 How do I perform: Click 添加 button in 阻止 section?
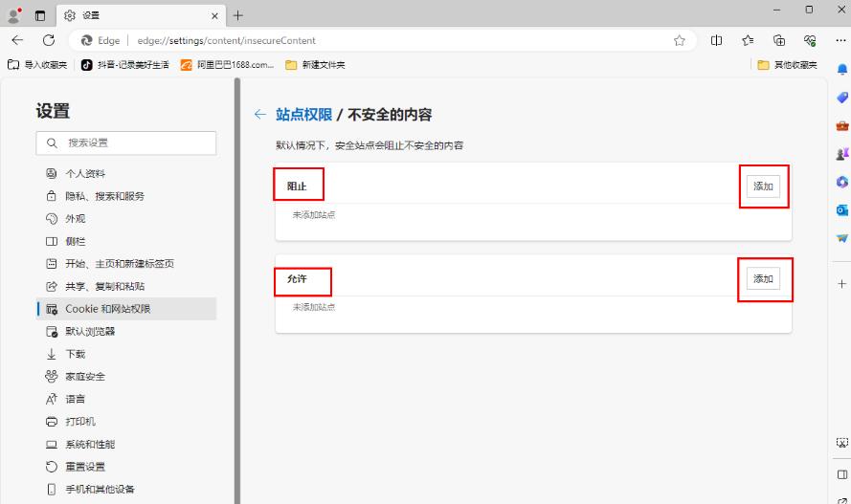point(763,186)
